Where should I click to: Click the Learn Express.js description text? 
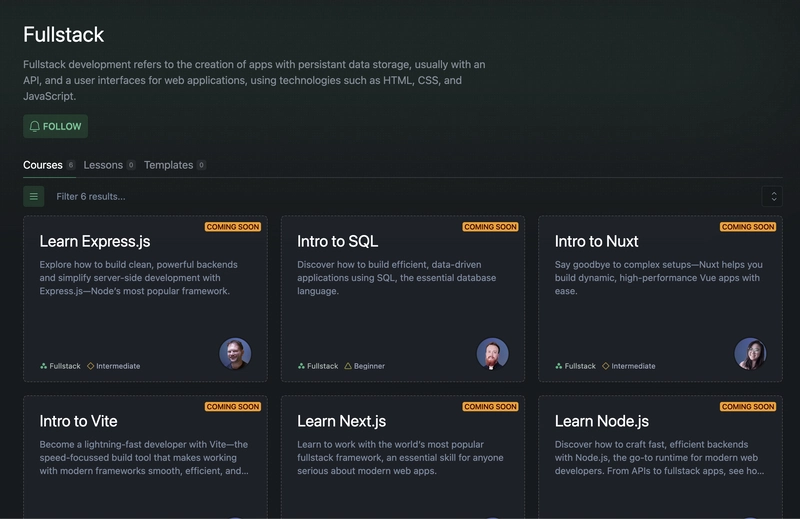(x=139, y=278)
